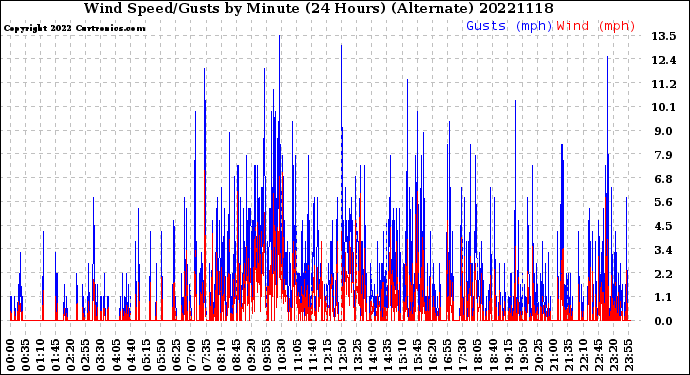Click the 11:40 time label

(x=312, y=355)
